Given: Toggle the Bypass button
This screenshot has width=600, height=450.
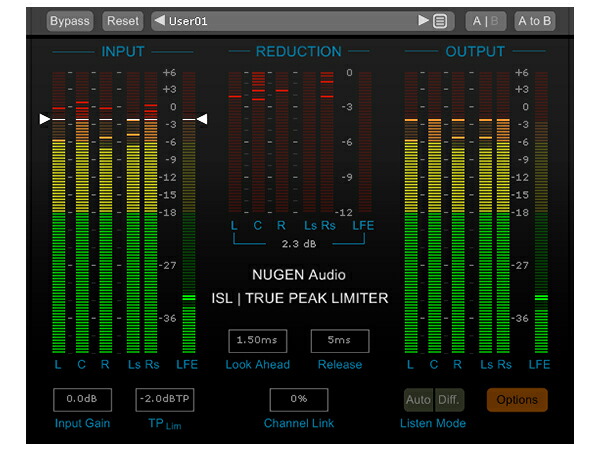Looking at the screenshot, I should coord(70,21).
